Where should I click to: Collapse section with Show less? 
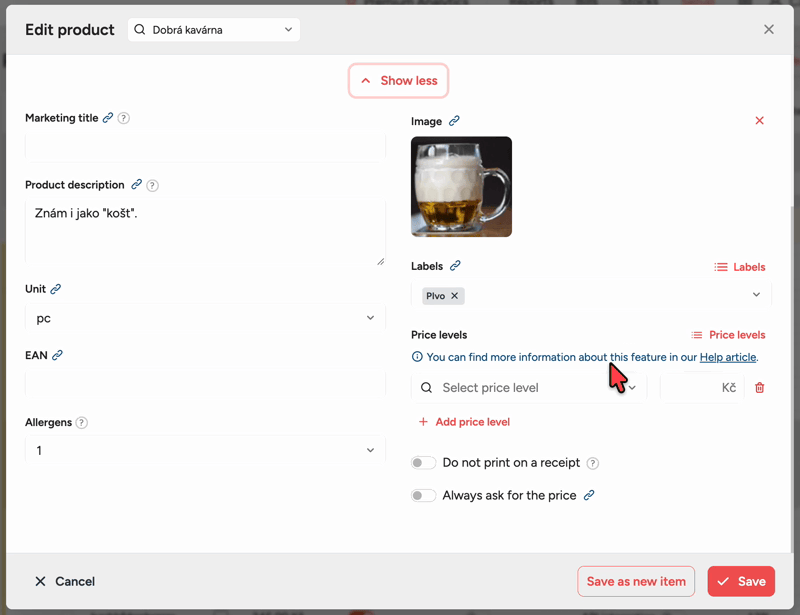click(398, 81)
